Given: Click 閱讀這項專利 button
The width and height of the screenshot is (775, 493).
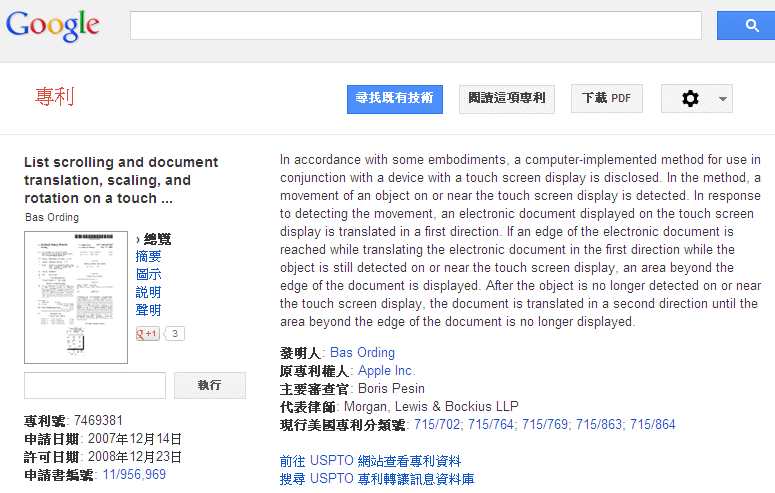Looking at the screenshot, I should tap(507, 99).
